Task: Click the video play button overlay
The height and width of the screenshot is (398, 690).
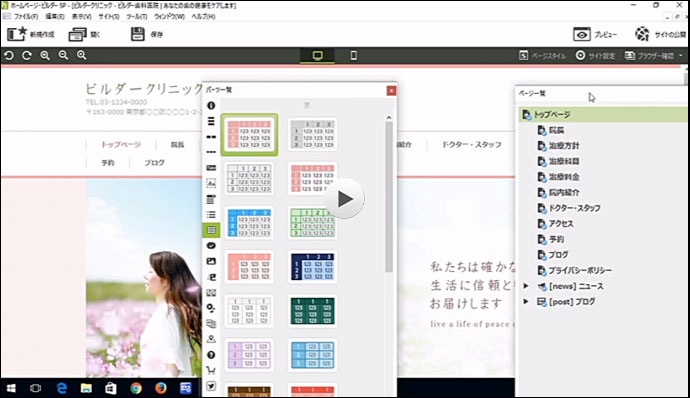Action: pyautogui.click(x=345, y=199)
